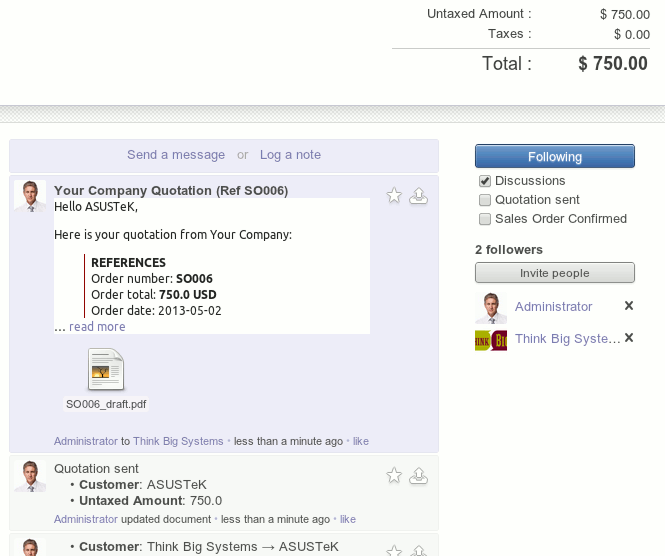Star the Quotation sent log entry
The height and width of the screenshot is (556, 665).
click(394, 475)
